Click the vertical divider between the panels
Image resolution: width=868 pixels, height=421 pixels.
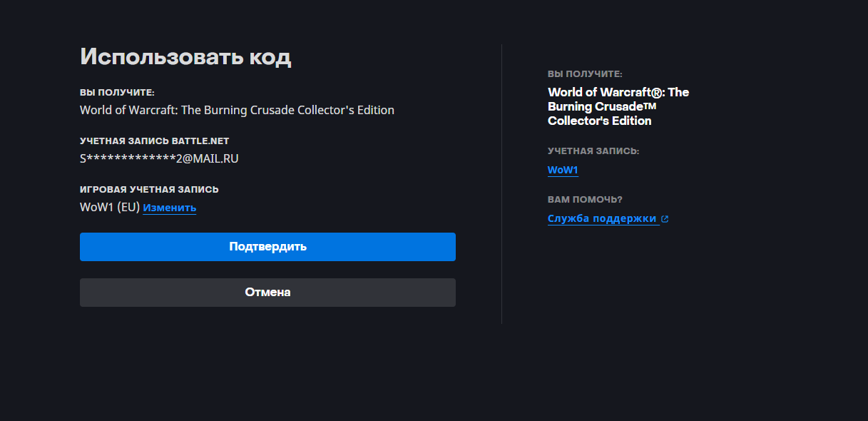point(501,184)
